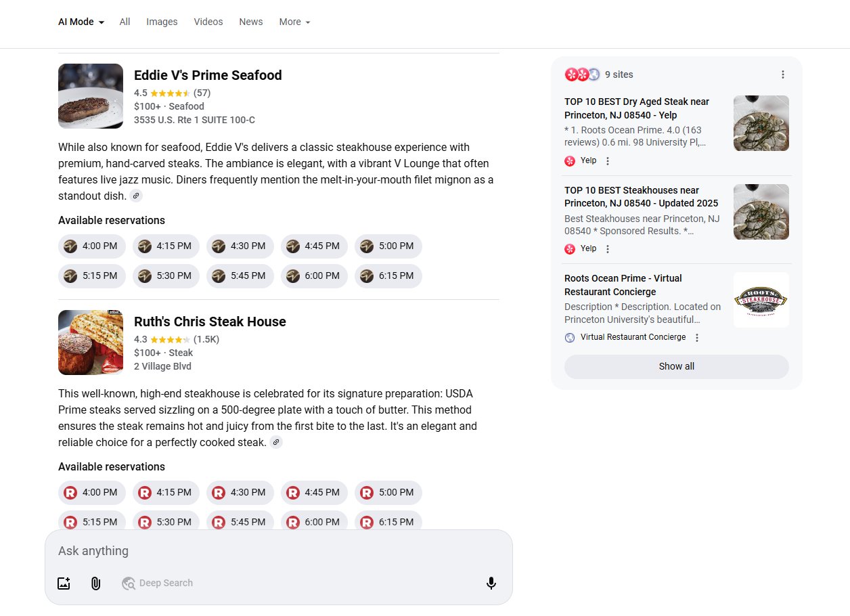Viewport: 850px width, 616px height.
Task: Click the paperclip attach file icon
Action: [95, 583]
